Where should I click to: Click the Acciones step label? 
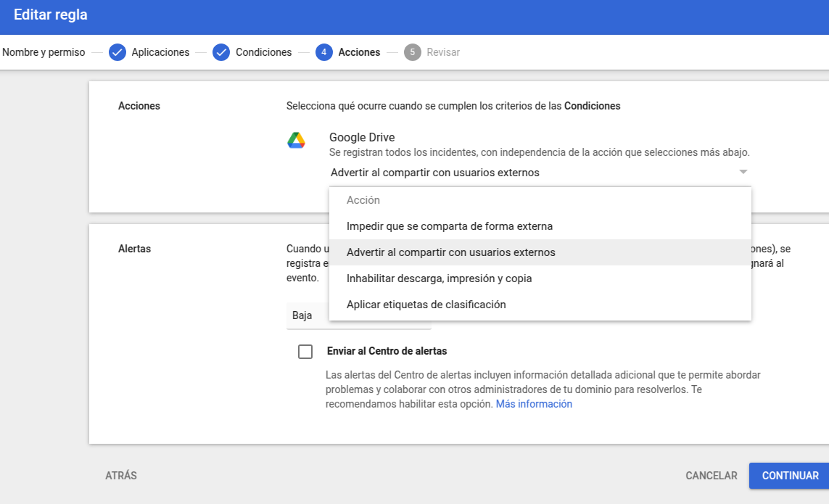pyautogui.click(x=359, y=52)
